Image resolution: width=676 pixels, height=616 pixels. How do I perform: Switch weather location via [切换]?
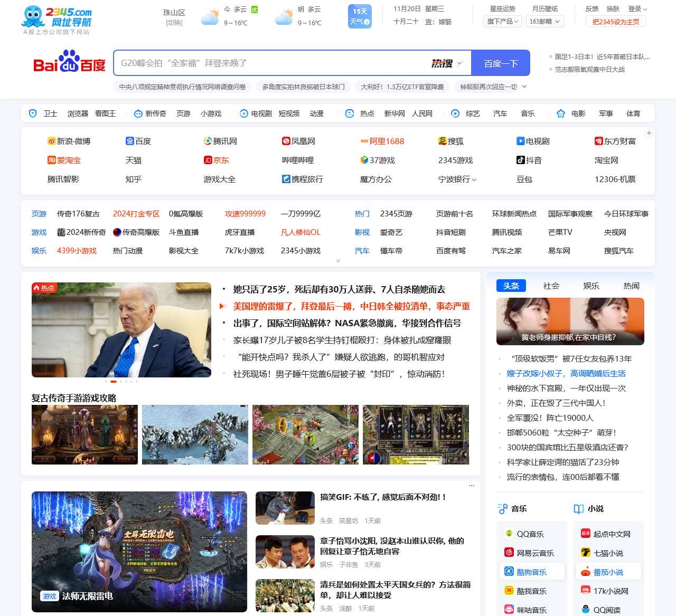(174, 23)
